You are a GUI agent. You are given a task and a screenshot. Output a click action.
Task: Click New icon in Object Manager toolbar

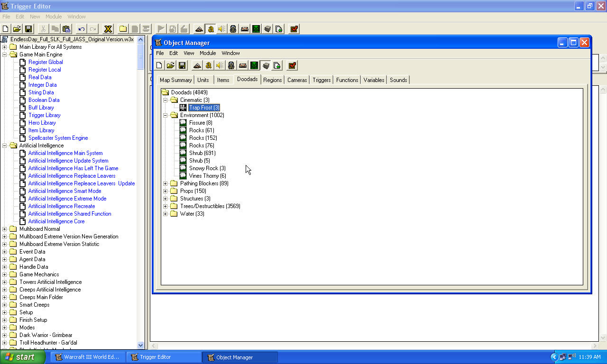[x=159, y=65]
